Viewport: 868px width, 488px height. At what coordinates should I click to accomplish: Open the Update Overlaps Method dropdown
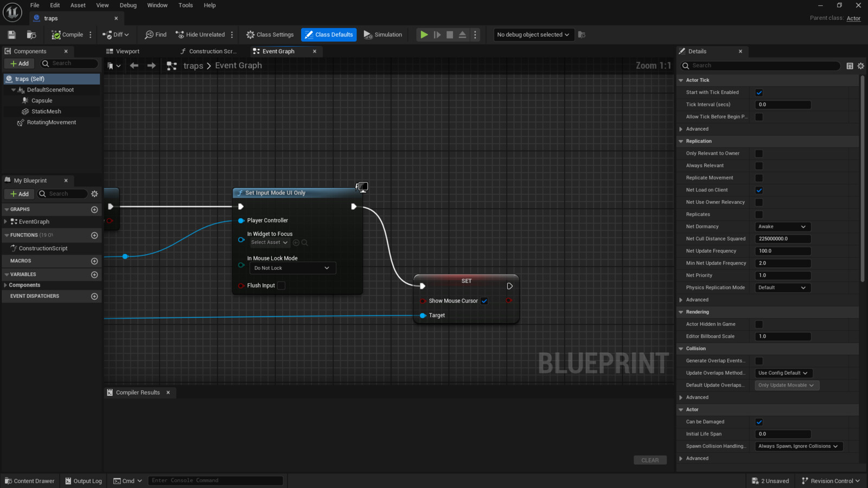(783, 373)
